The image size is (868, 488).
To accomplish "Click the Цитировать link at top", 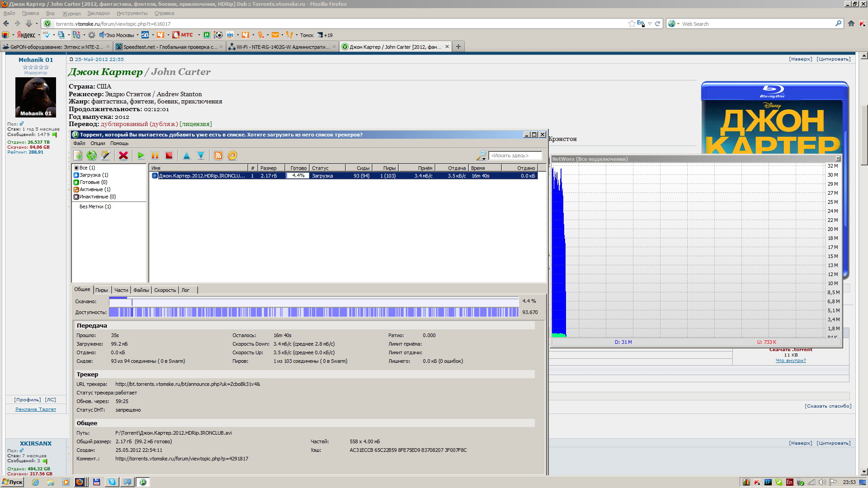I will (x=833, y=59).
